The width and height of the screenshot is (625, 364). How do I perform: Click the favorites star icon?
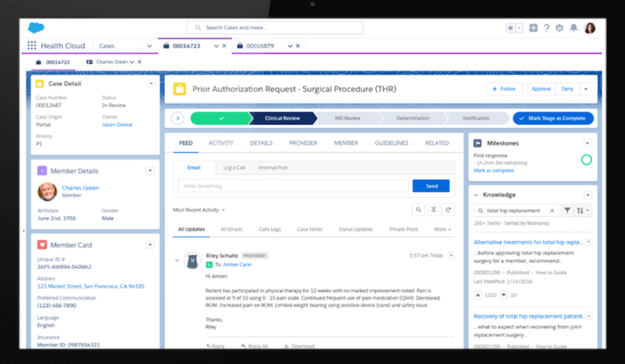510,28
